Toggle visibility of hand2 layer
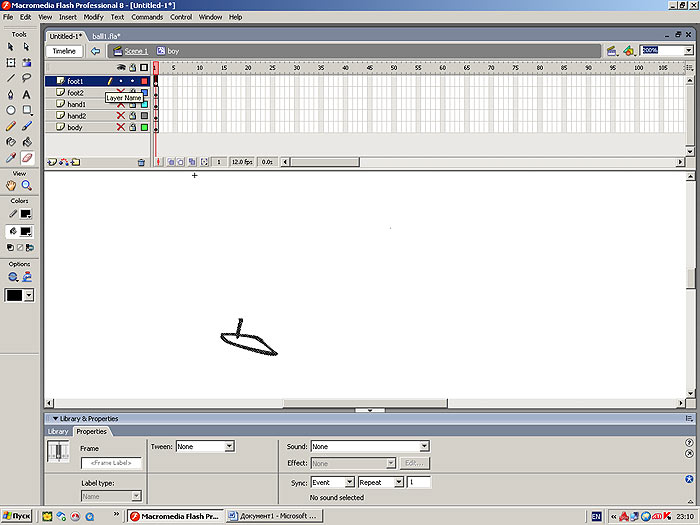700x525 pixels. pos(121,116)
